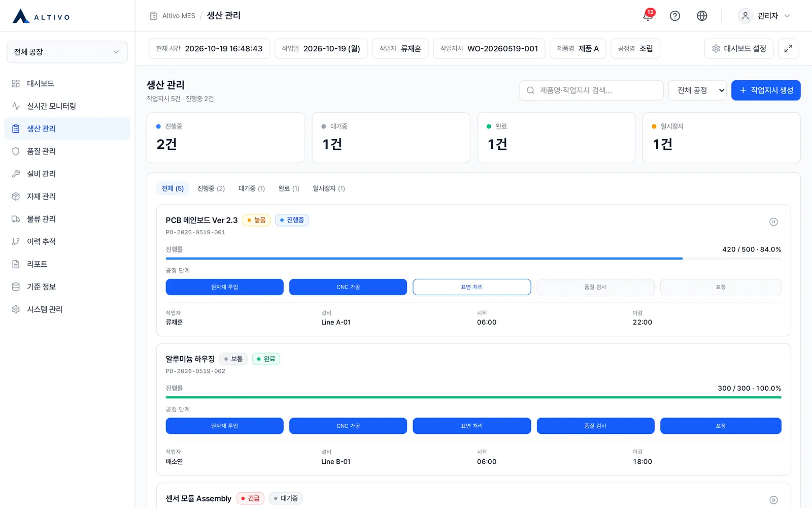Select 생산 관리 in sidebar
The width and height of the screenshot is (812, 508).
click(67, 129)
